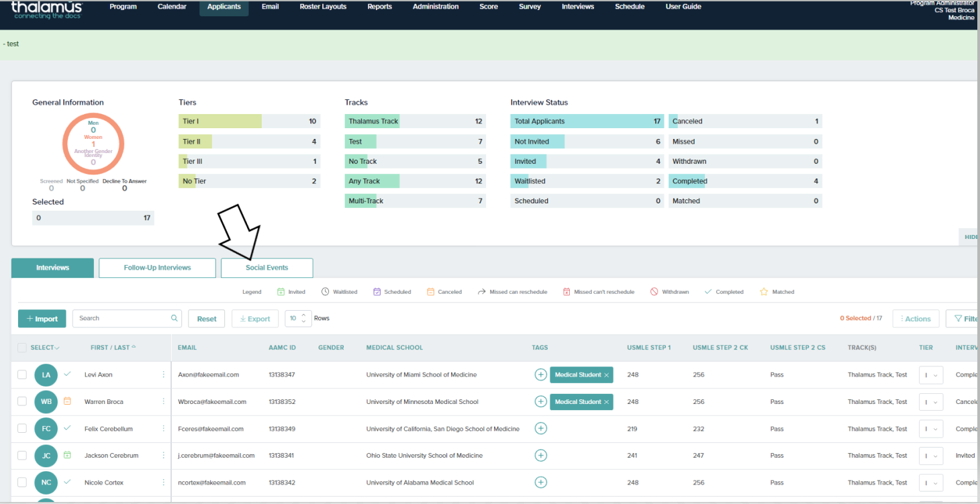Click the invited status icon beside Jackson Cerebrum
Viewport: 980px width, 504px height.
point(67,455)
